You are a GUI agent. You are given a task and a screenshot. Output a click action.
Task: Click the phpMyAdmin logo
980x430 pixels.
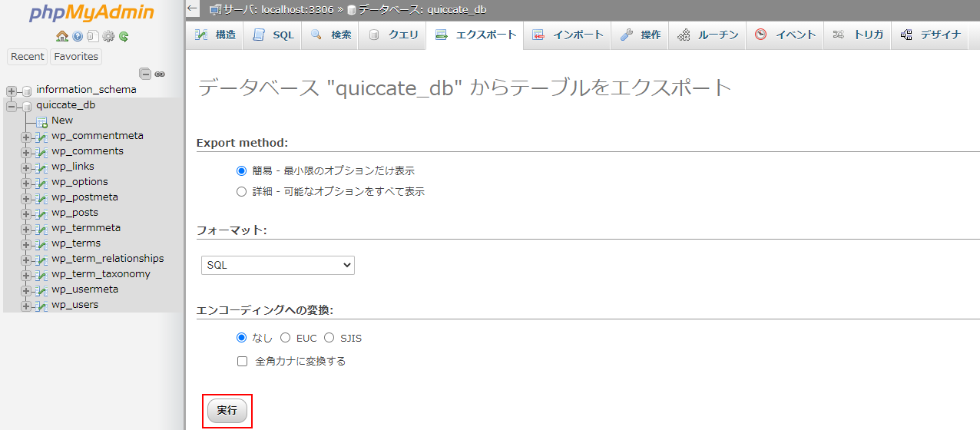point(92,13)
